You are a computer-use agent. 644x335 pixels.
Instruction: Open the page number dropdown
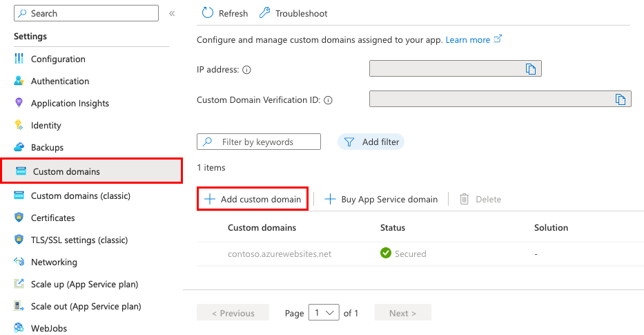324,313
